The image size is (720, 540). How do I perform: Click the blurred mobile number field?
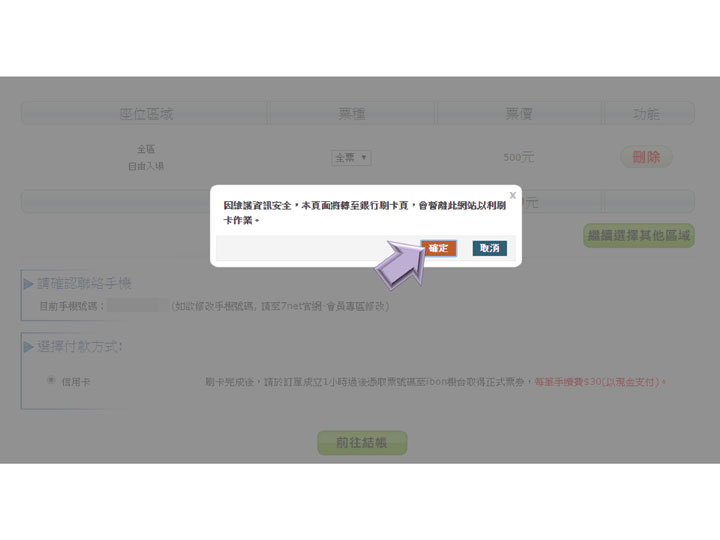pos(138,306)
